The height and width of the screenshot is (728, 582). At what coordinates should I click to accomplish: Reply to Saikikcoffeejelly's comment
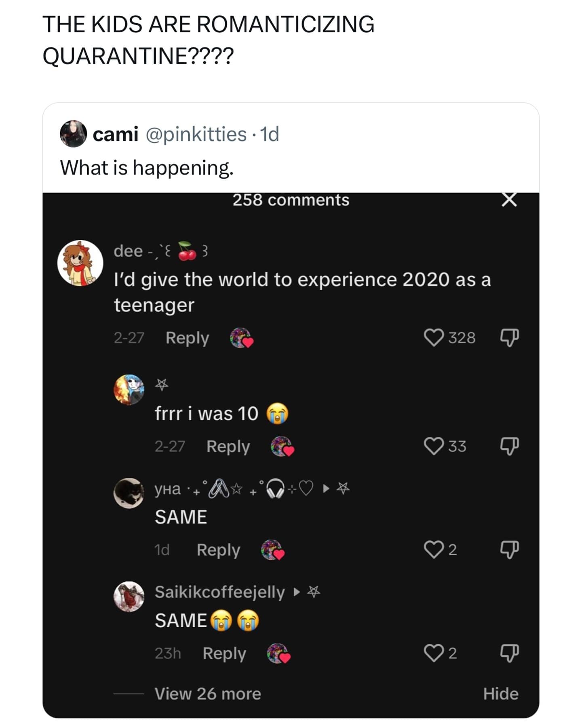click(x=224, y=653)
